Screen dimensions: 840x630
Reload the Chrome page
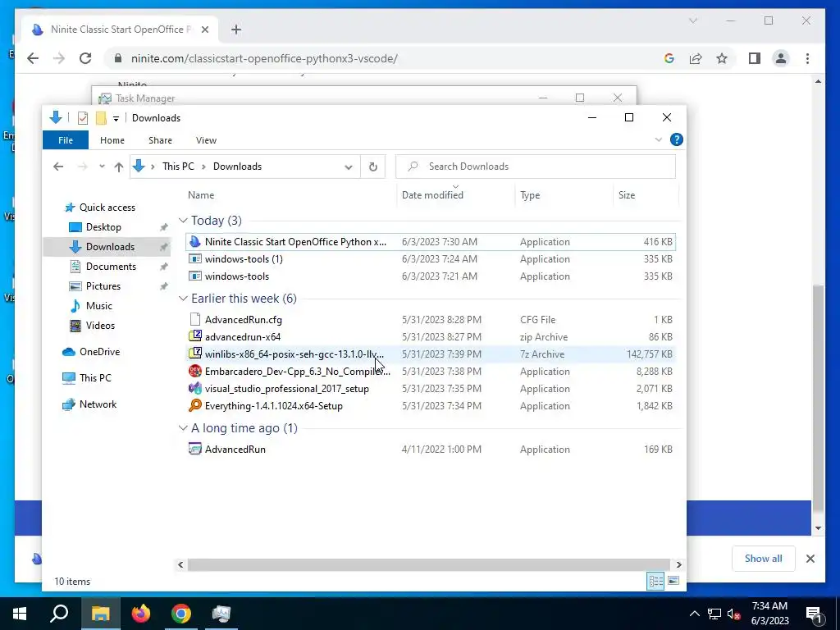click(85, 58)
